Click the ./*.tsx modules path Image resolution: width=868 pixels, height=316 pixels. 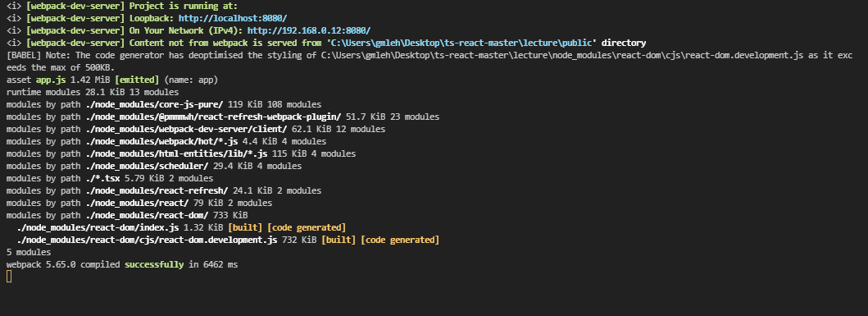tap(102, 178)
